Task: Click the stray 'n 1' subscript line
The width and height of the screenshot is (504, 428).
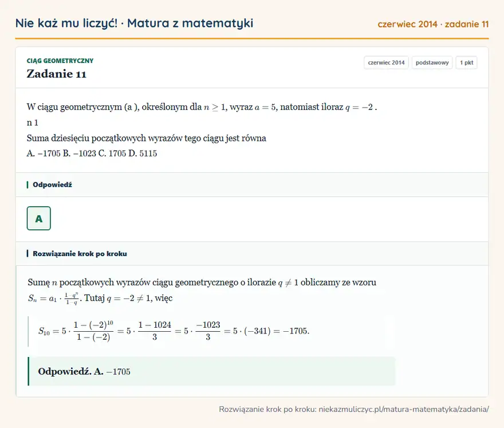Action: pyautogui.click(x=33, y=123)
